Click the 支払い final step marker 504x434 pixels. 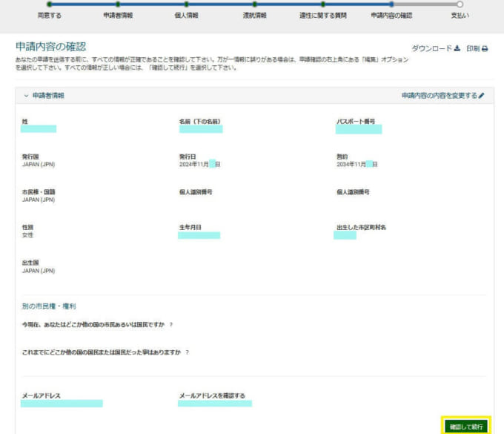(460, 4)
